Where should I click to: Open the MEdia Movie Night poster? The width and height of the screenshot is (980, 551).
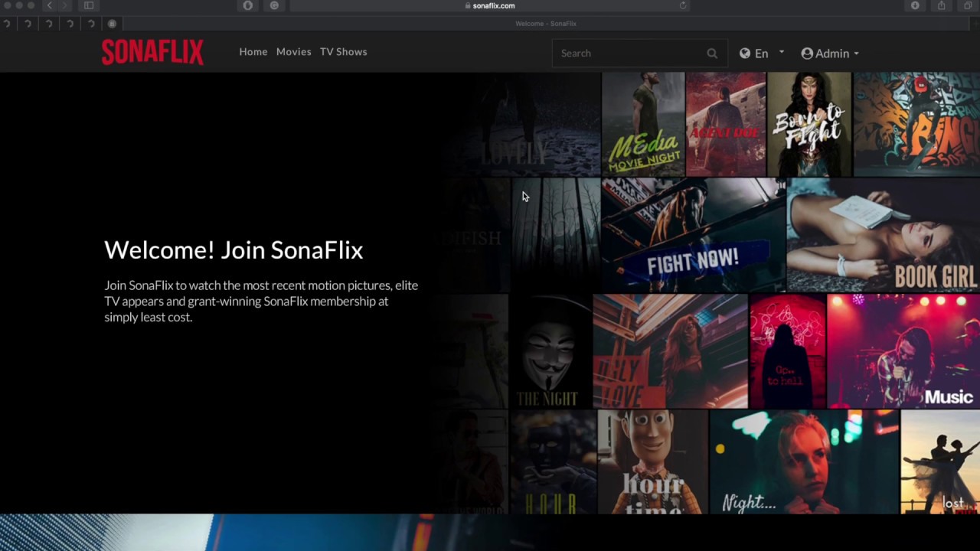[x=643, y=125]
